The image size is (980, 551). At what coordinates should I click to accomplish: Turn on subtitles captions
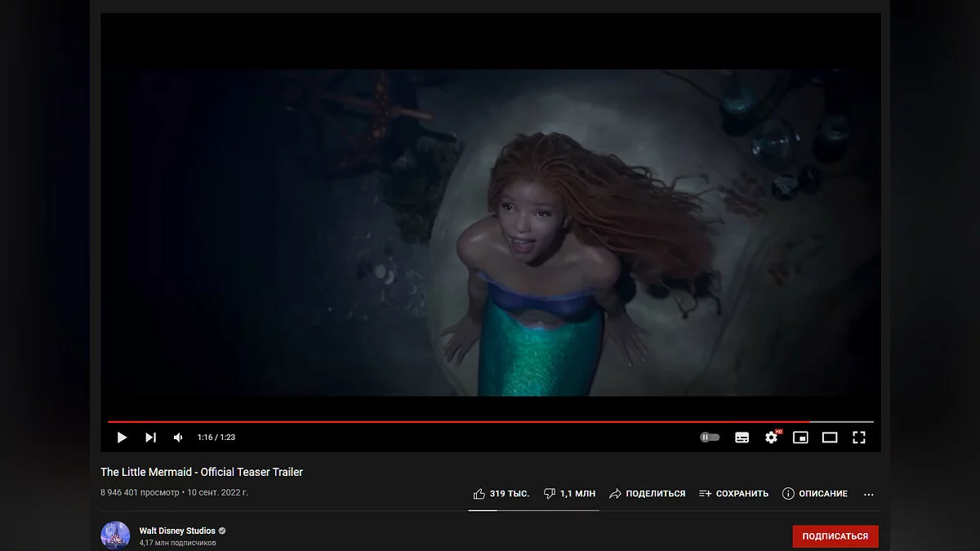point(742,438)
